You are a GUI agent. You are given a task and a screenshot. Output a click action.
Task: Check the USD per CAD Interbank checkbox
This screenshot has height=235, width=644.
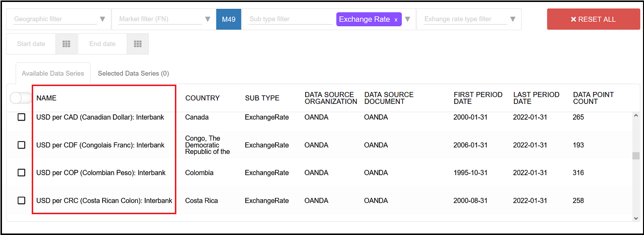(x=21, y=117)
